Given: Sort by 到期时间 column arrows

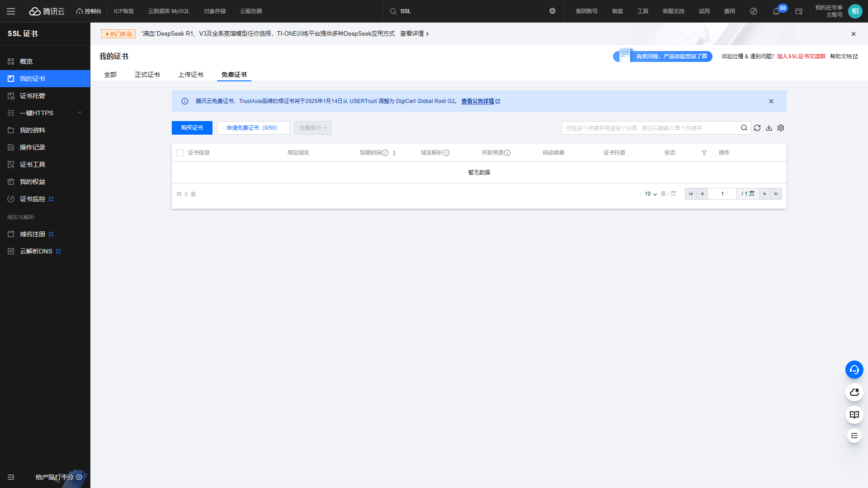Looking at the screenshot, I should [x=394, y=153].
